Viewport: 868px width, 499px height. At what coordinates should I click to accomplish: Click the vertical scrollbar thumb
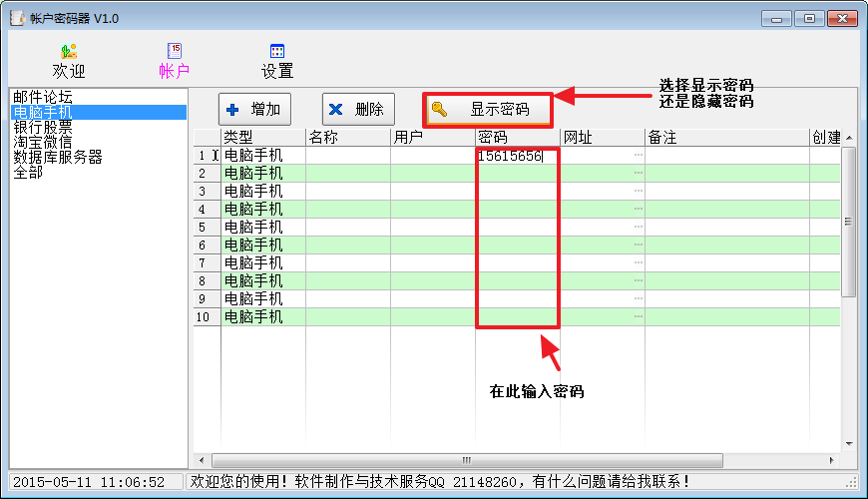coord(849,223)
